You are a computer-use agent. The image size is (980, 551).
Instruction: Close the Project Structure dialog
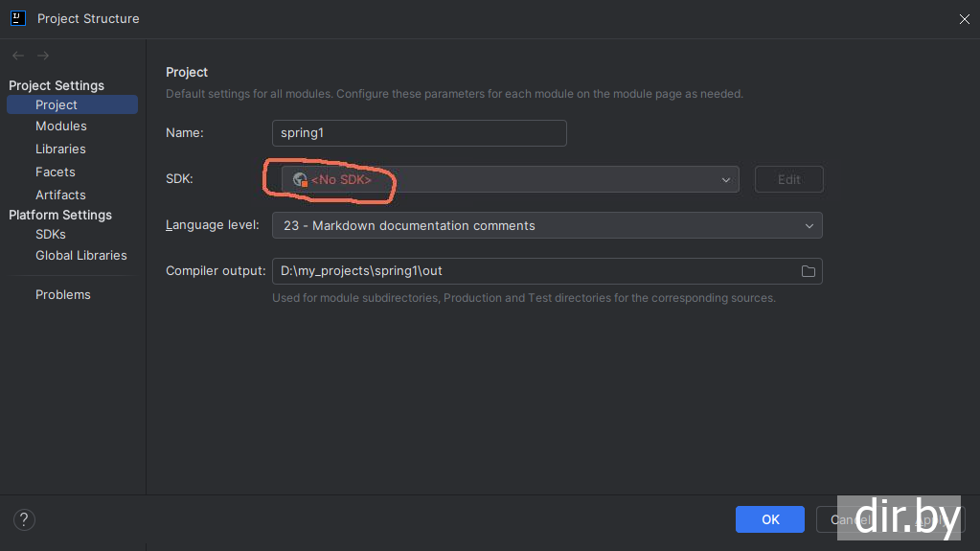[x=964, y=18]
